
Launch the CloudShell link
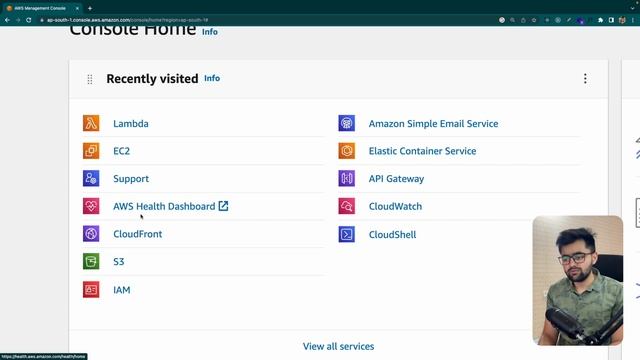[392, 234]
